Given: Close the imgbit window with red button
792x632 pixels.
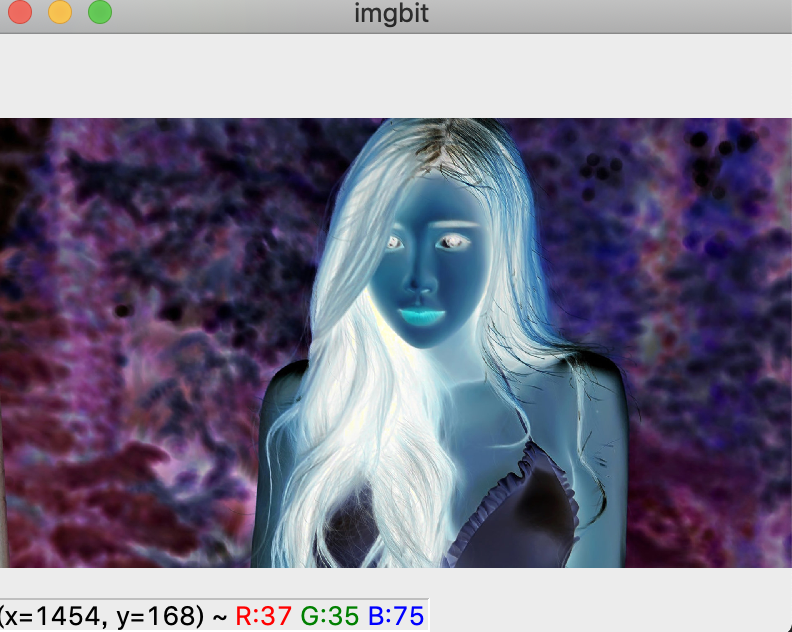Looking at the screenshot, I should (x=20, y=12).
